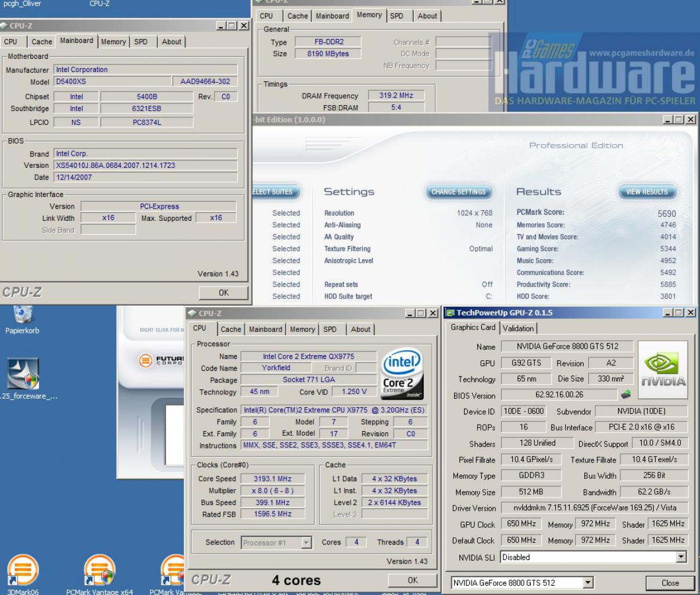The height and width of the screenshot is (595, 700).
Task: Click the Southbridge 6321ESB field
Action: (147, 108)
